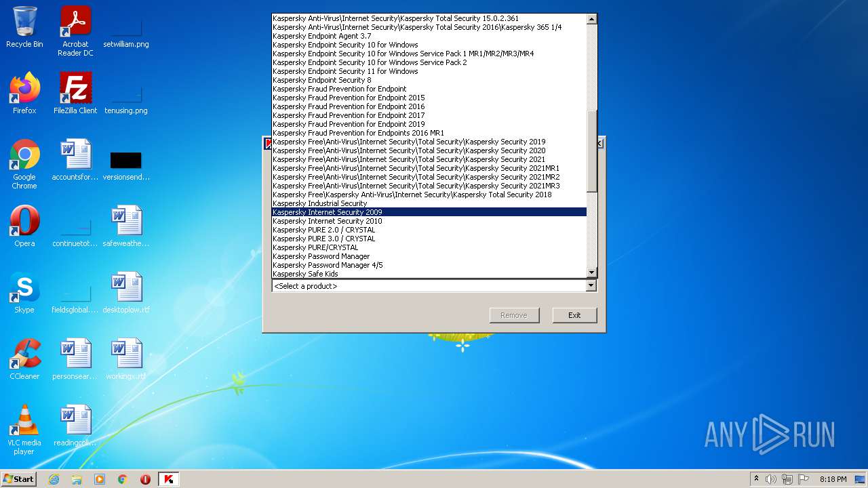Image resolution: width=868 pixels, height=488 pixels.
Task: Select Kaspersky Fraud Prevention for Endpoint 2019
Action: (x=429, y=124)
